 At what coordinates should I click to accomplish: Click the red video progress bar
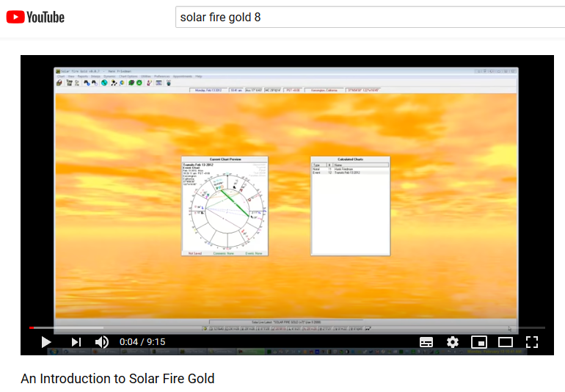pos(32,327)
